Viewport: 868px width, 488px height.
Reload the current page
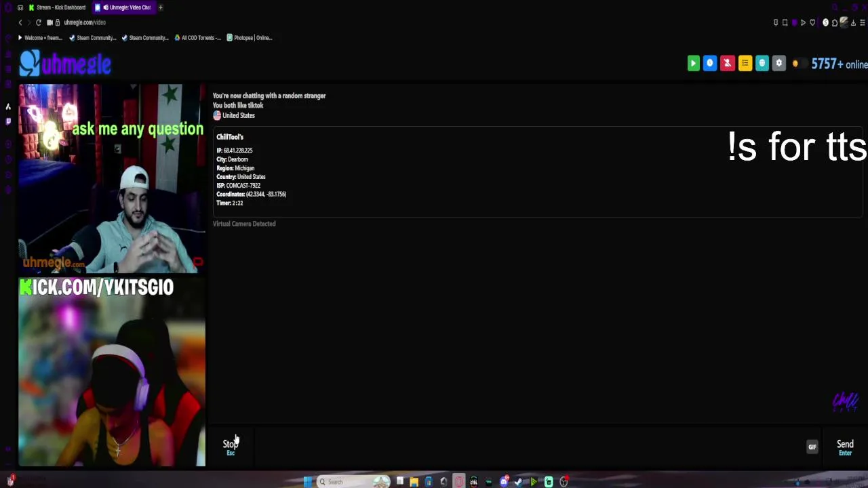point(38,22)
